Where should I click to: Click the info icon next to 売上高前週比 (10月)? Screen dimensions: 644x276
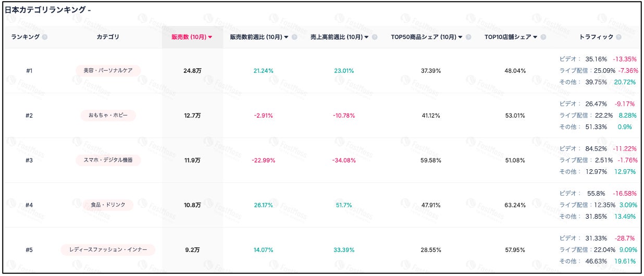375,37
